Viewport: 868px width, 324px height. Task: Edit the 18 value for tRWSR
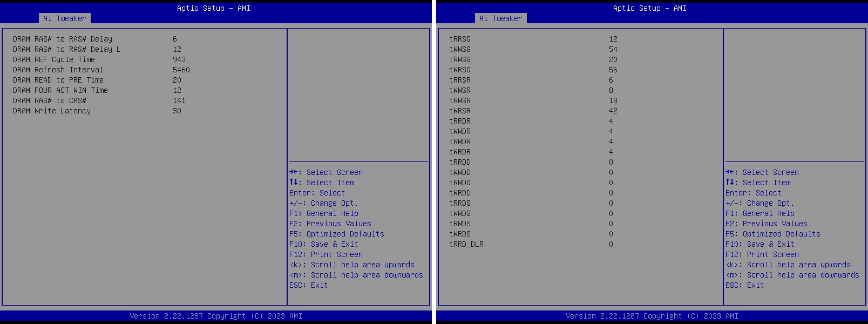coord(613,100)
